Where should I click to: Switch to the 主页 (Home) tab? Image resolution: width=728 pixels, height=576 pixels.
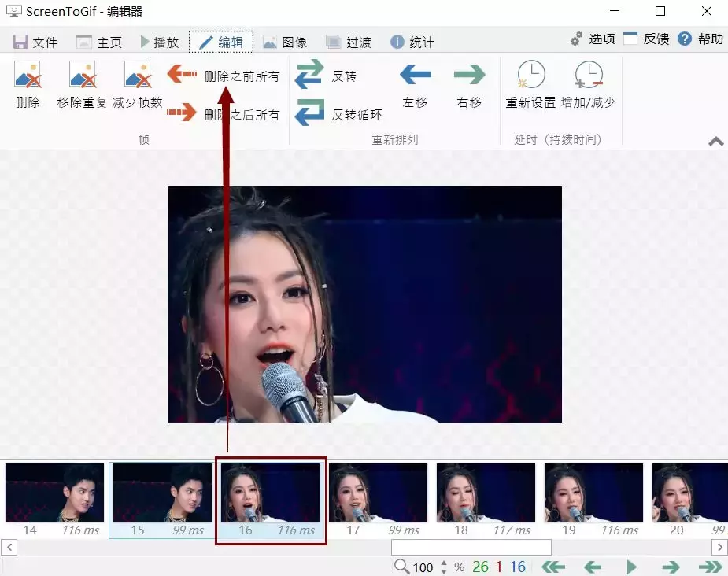tap(99, 42)
